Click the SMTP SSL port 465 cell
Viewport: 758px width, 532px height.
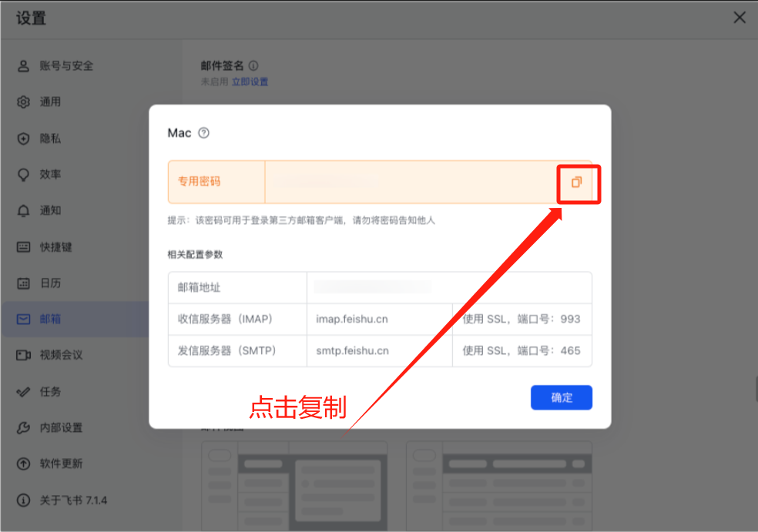[x=522, y=351]
